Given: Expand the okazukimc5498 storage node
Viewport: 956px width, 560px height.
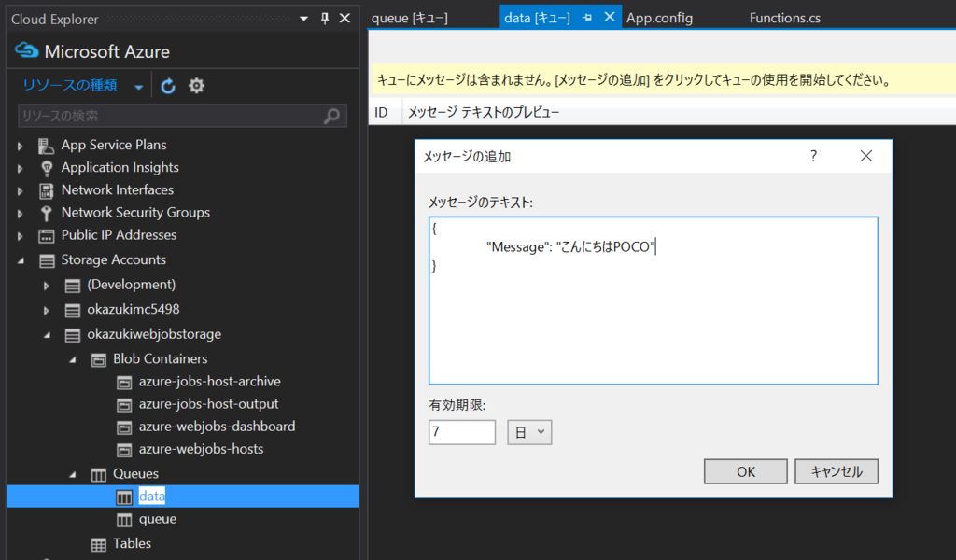Looking at the screenshot, I should (x=47, y=310).
